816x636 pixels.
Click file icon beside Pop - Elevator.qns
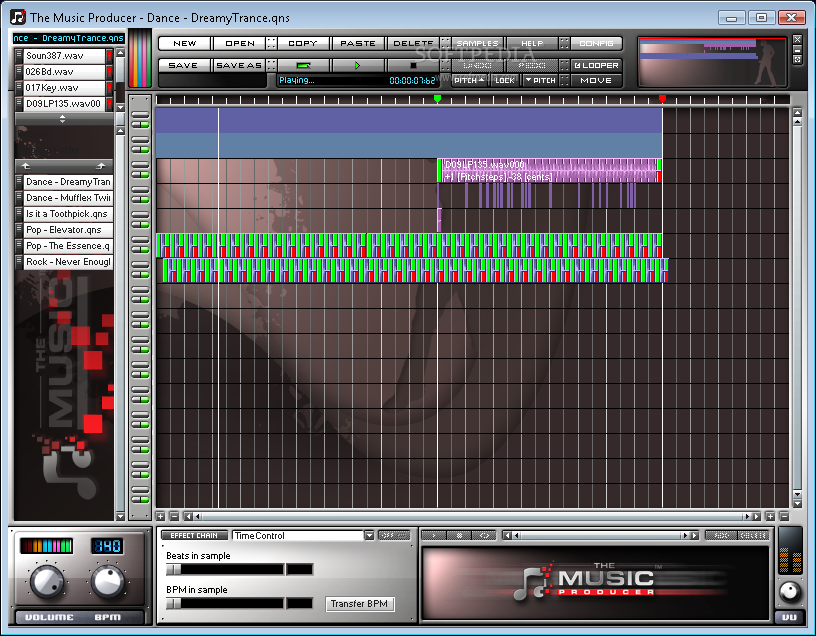click(x=19, y=230)
